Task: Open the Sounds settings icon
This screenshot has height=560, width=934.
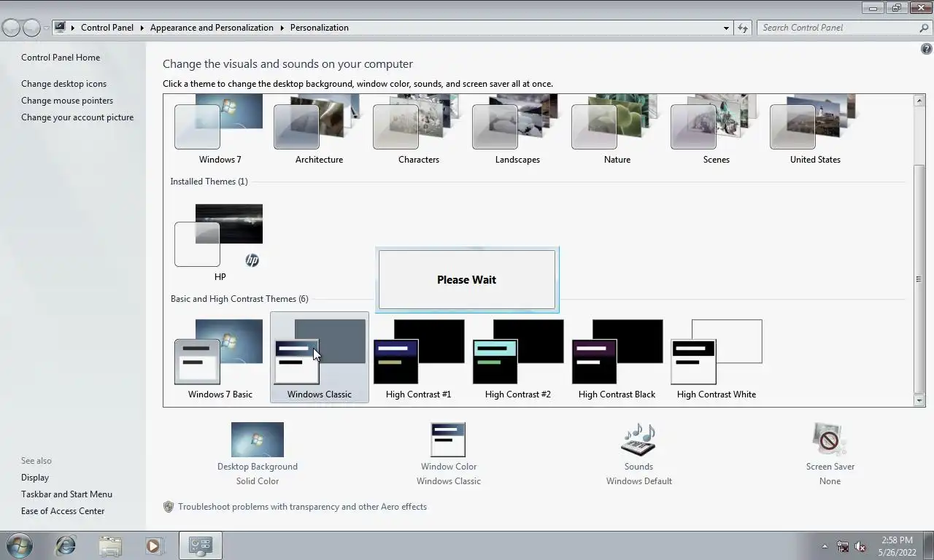Action: 638,440
